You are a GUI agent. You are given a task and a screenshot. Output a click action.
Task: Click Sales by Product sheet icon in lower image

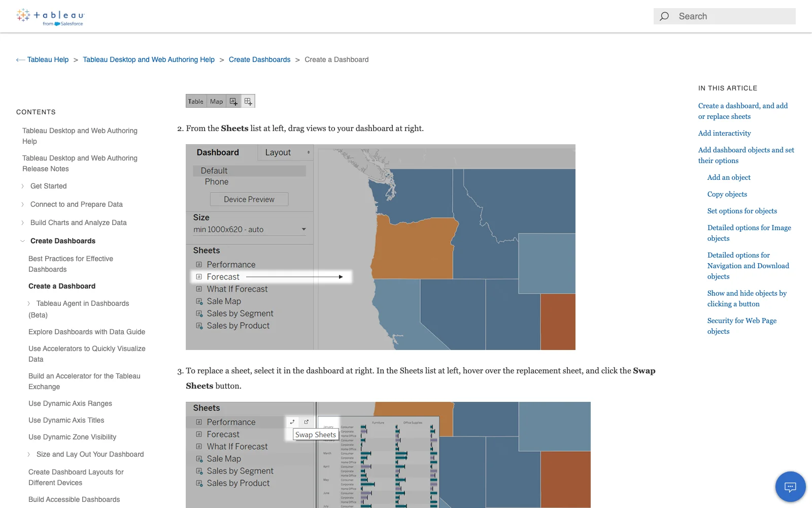click(x=199, y=483)
